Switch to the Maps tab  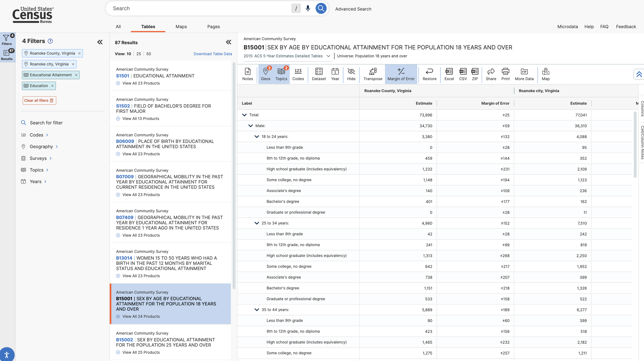click(x=181, y=27)
